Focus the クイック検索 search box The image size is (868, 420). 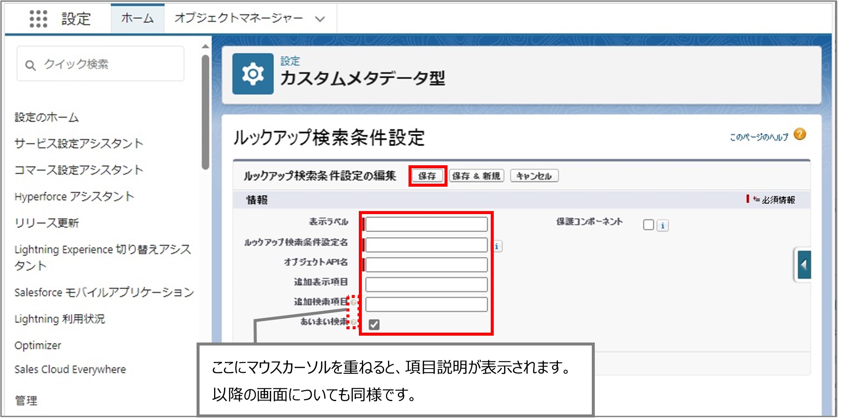tap(101, 64)
